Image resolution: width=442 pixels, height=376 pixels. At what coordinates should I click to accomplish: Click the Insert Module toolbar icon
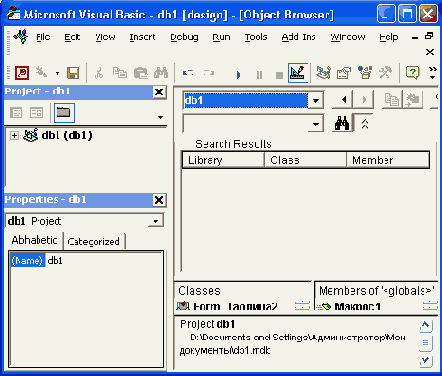click(42, 73)
